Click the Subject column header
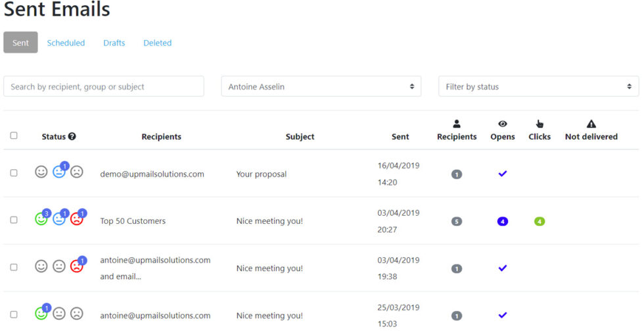Screen dimensions: 644x331 point(300,136)
